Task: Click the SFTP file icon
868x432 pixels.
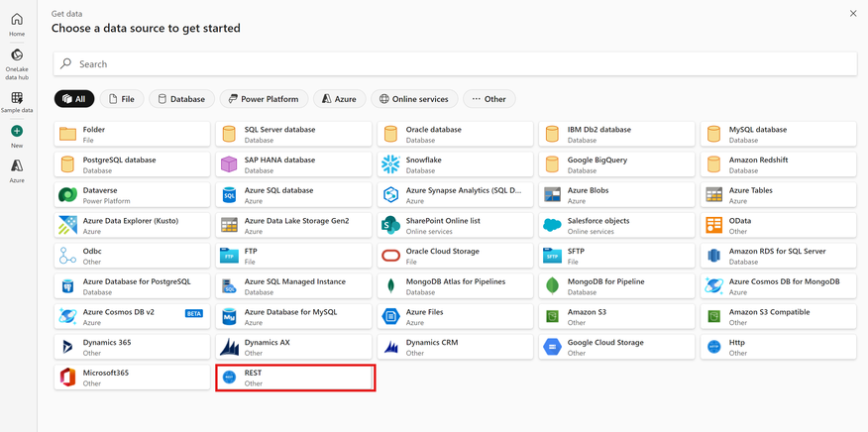Action: pos(552,256)
